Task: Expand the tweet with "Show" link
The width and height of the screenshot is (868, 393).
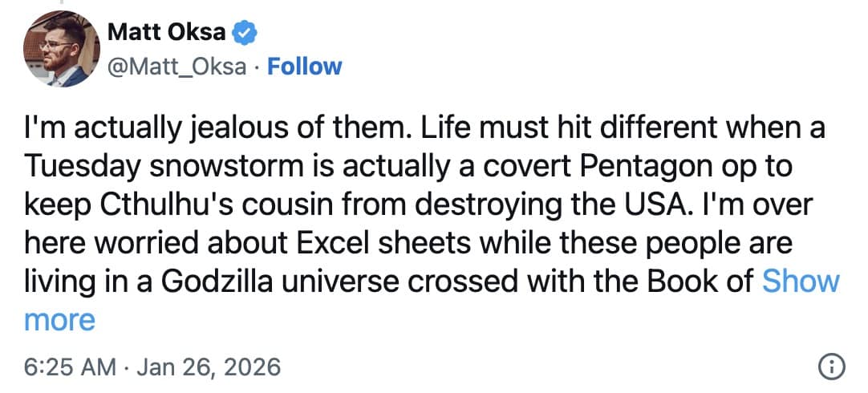Action: tap(800, 281)
